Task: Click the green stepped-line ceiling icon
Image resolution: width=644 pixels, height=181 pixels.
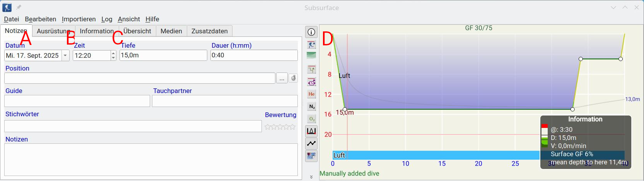Action: tap(311, 70)
